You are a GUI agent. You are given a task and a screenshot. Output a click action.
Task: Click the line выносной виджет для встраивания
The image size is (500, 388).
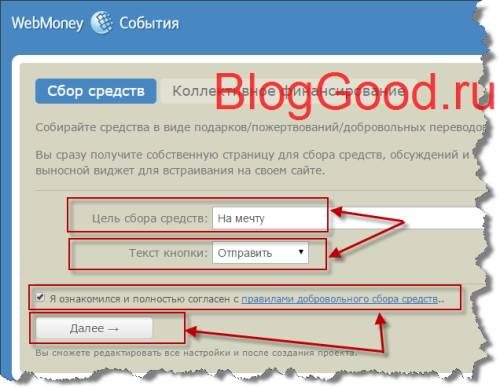pyautogui.click(x=180, y=171)
